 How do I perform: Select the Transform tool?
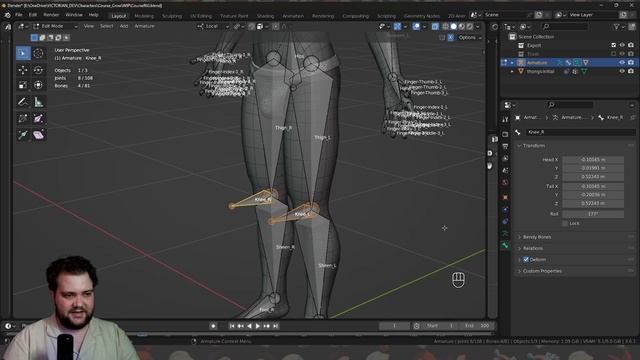coord(38,85)
